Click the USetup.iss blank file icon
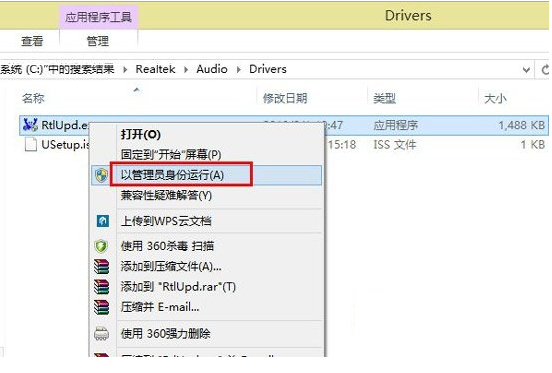This screenshot has height=373, width=552. coord(31,145)
